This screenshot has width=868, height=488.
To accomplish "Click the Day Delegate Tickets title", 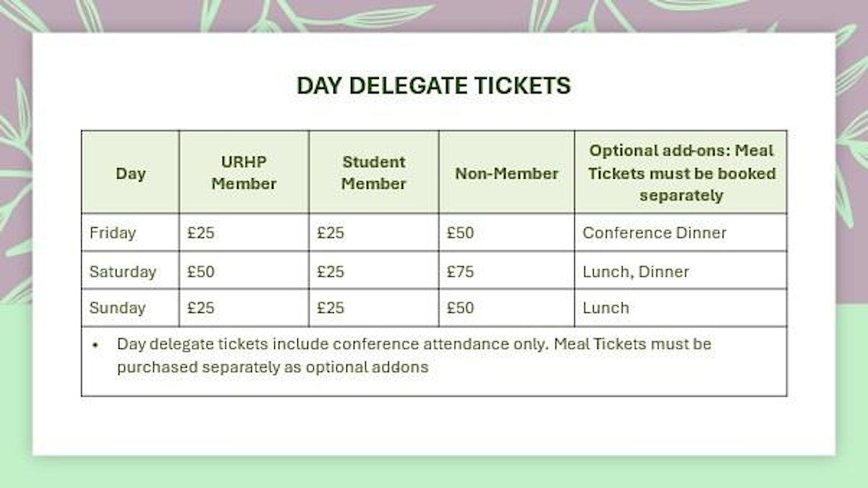I will coord(433,86).
